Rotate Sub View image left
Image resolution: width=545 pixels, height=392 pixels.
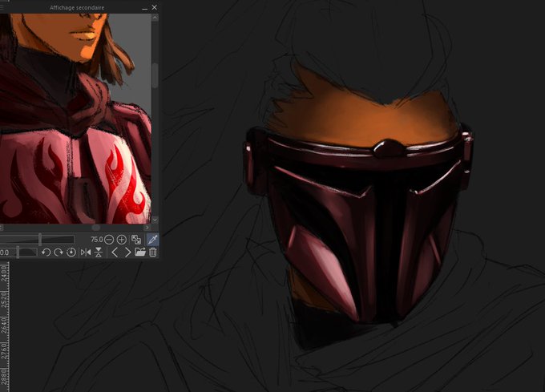click(x=46, y=253)
